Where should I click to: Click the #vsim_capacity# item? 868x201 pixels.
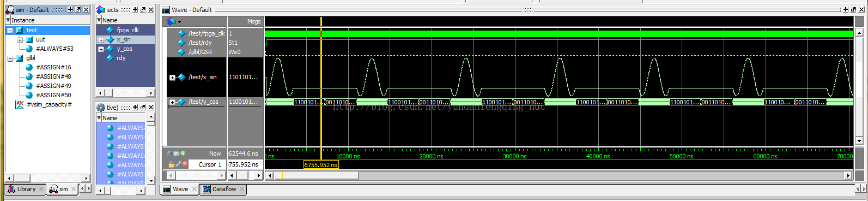click(50, 104)
